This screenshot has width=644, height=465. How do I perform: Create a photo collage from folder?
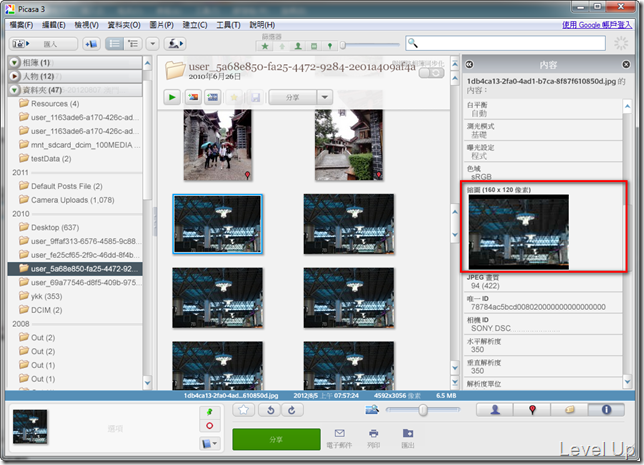coord(193,97)
